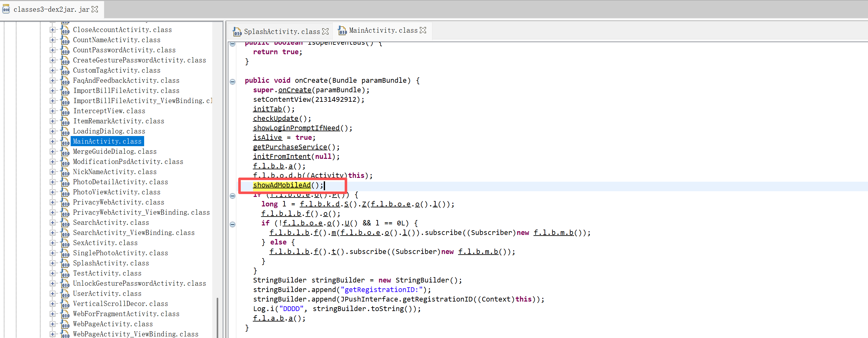This screenshot has height=338, width=868.
Task: Follow the showAdMobileAd method link
Action: click(282, 185)
